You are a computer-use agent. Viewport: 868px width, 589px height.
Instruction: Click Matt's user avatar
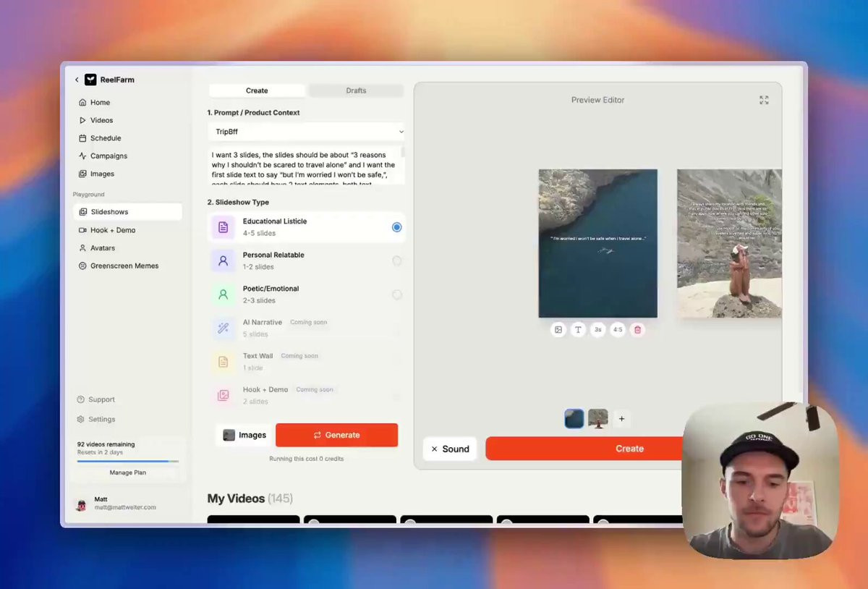click(82, 504)
